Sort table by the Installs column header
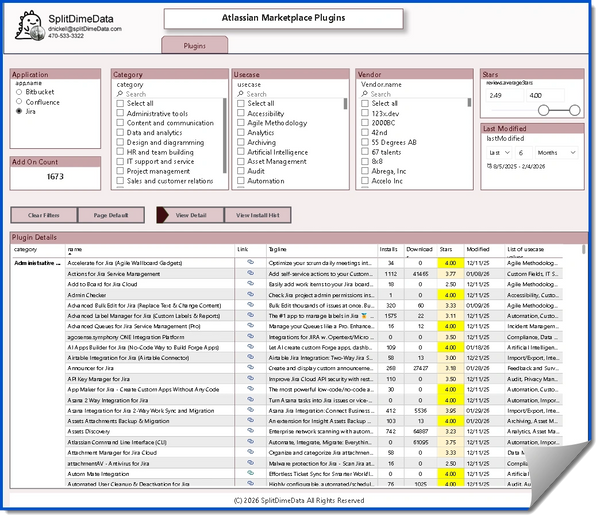600x519 pixels. click(389, 249)
